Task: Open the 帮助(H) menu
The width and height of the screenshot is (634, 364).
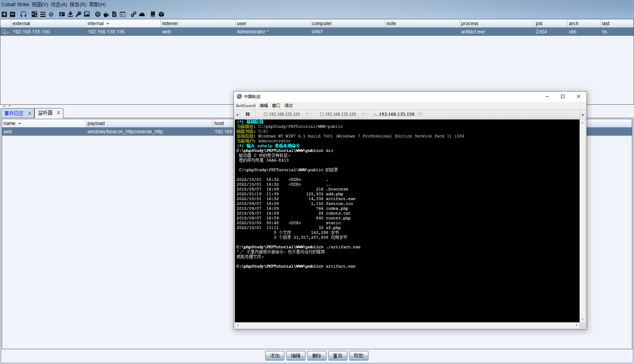Action: click(97, 4)
